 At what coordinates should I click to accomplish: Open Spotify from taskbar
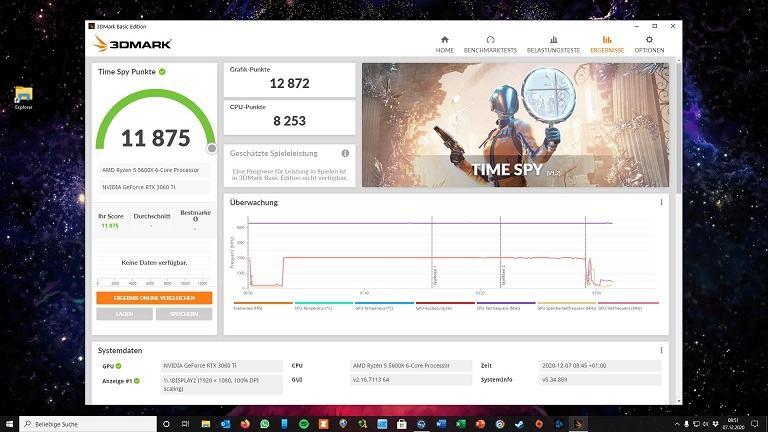304,424
